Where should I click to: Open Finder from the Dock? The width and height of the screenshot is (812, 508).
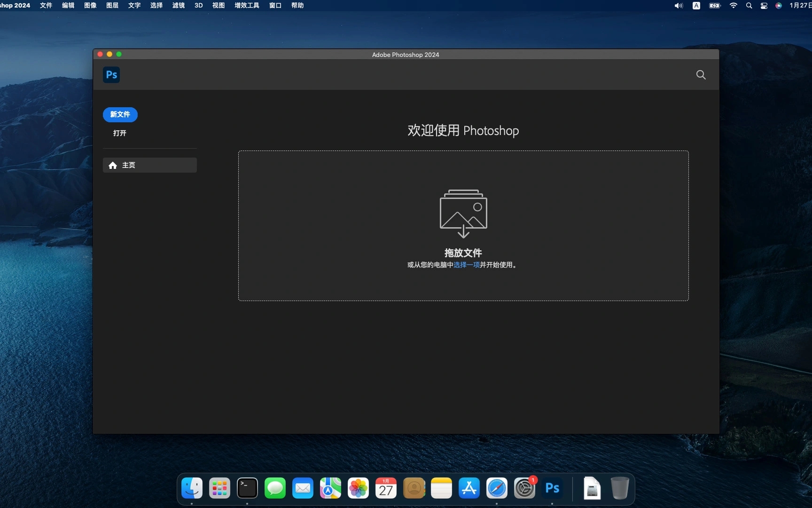[x=192, y=488]
